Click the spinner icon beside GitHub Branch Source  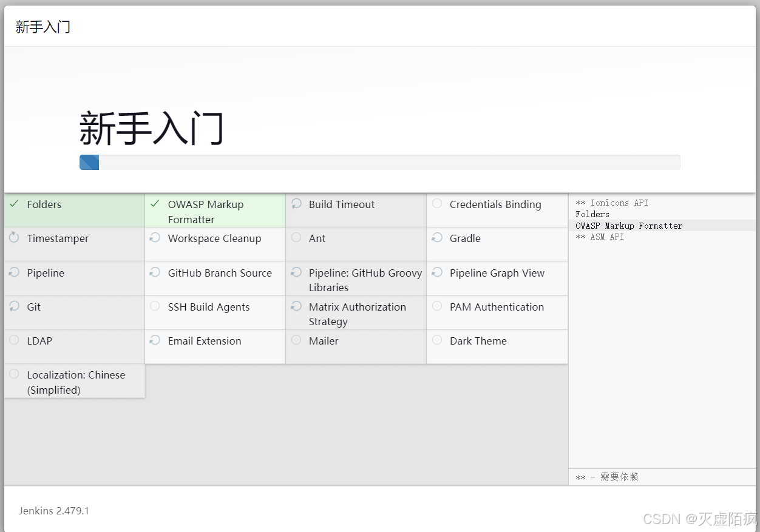(x=155, y=272)
